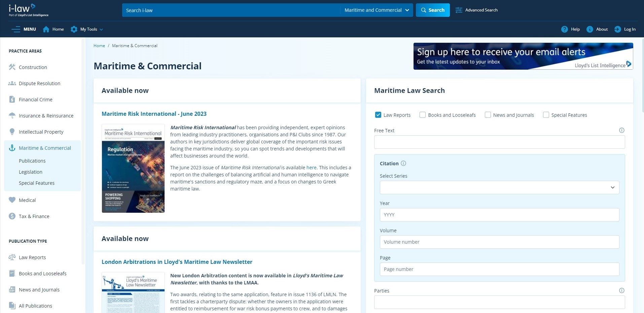644x313 pixels.
Task: Open the Lloyd's Maritime Law Newsletter thumbnail
Action: (x=133, y=293)
